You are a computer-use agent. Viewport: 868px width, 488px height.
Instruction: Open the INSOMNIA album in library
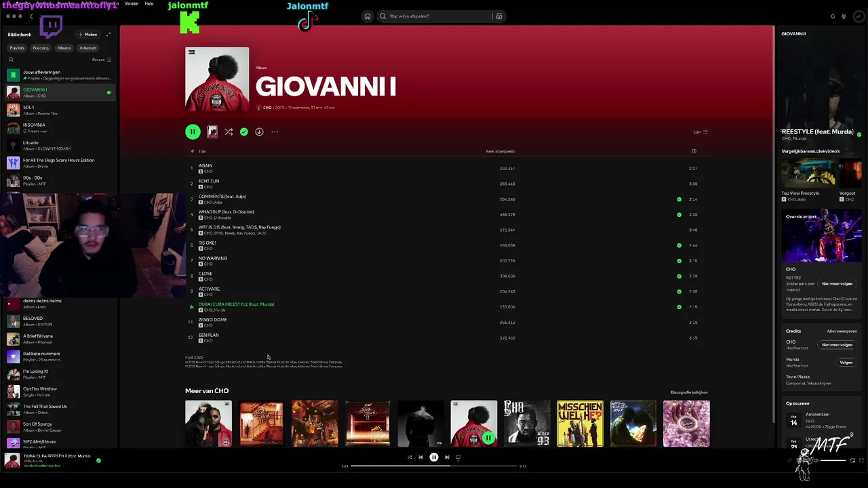[61, 127]
